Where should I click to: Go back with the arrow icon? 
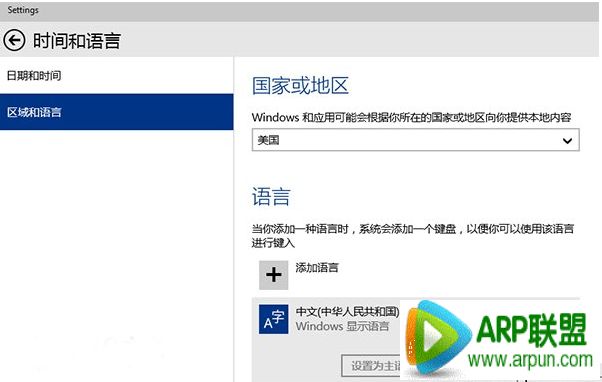(x=14, y=40)
